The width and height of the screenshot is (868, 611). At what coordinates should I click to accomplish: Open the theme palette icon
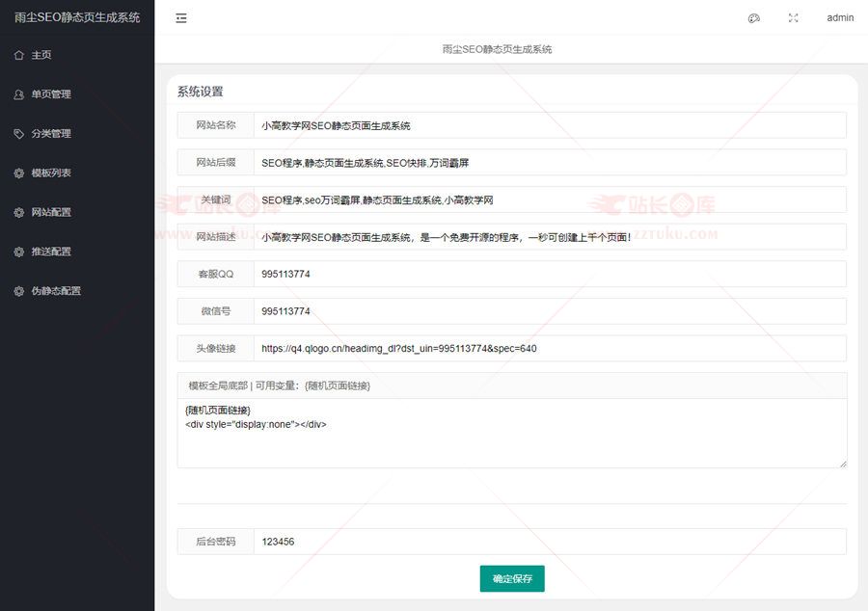point(754,17)
